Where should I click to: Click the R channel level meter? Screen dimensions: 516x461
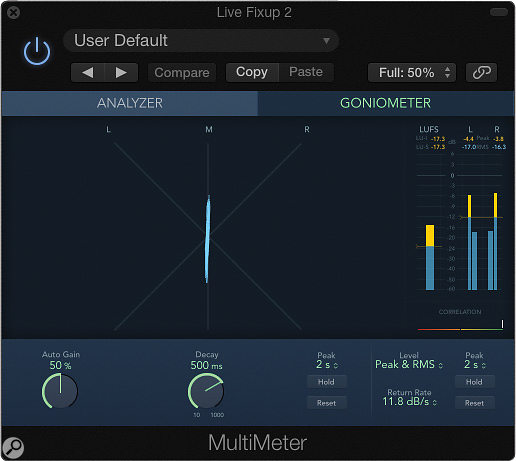[x=493, y=242]
